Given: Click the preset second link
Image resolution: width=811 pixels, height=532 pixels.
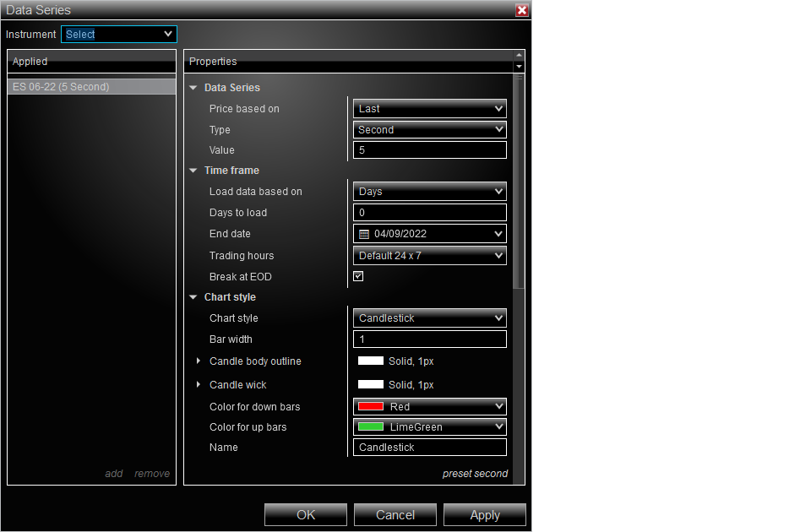Looking at the screenshot, I should pos(475,473).
